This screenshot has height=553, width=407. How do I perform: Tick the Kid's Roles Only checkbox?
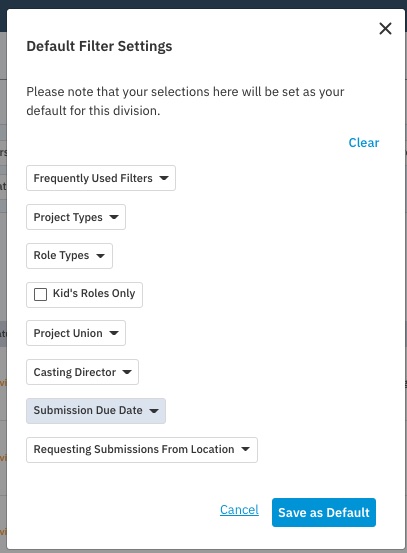40,294
